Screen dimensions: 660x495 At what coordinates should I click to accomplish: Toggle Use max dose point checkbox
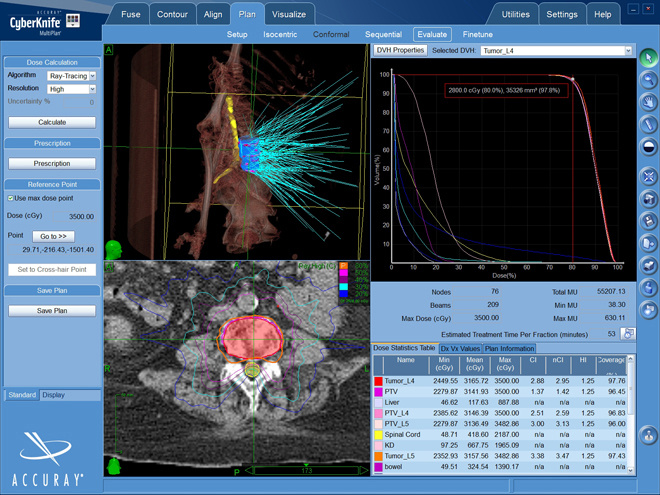coord(11,198)
